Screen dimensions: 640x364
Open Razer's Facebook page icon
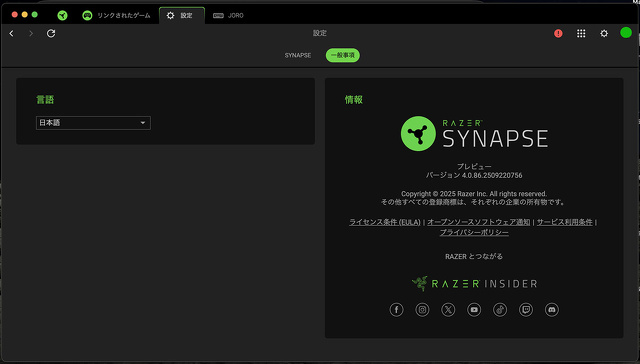coord(396,310)
